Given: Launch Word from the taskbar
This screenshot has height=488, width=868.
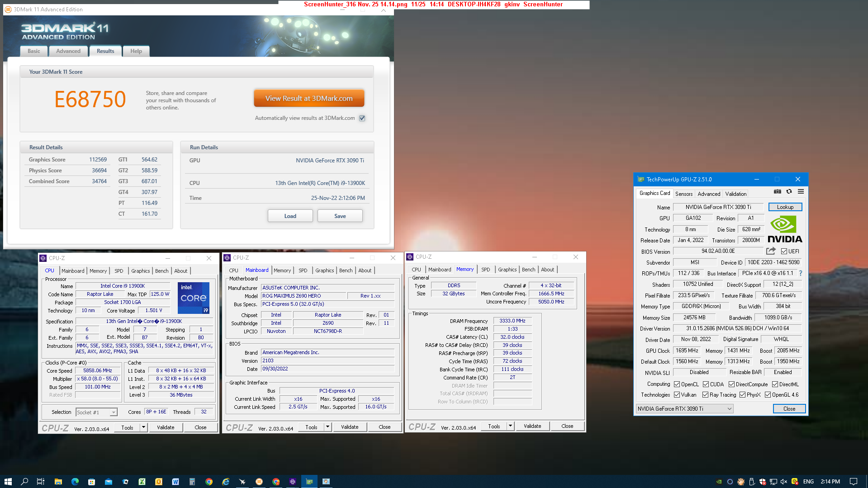Looking at the screenshot, I should [175, 482].
